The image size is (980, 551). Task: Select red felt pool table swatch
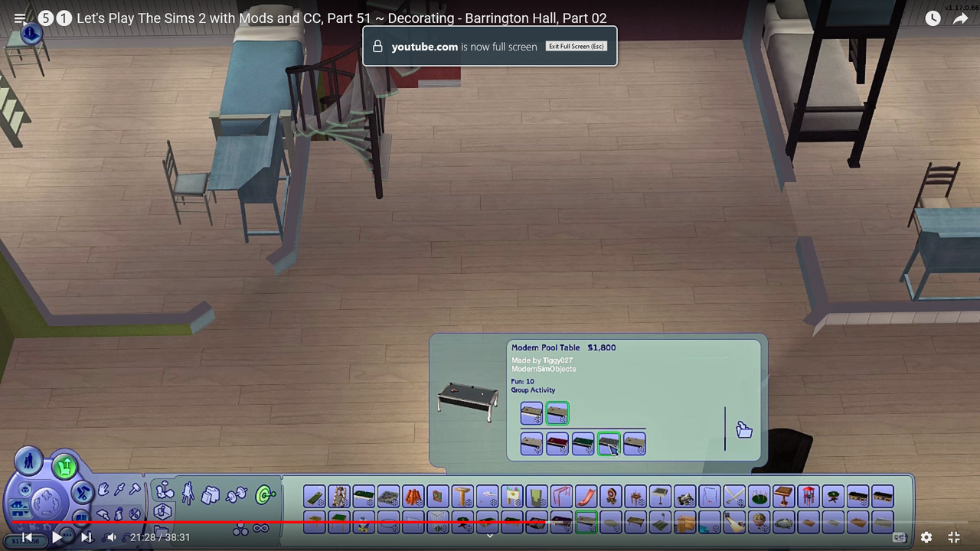tap(557, 444)
